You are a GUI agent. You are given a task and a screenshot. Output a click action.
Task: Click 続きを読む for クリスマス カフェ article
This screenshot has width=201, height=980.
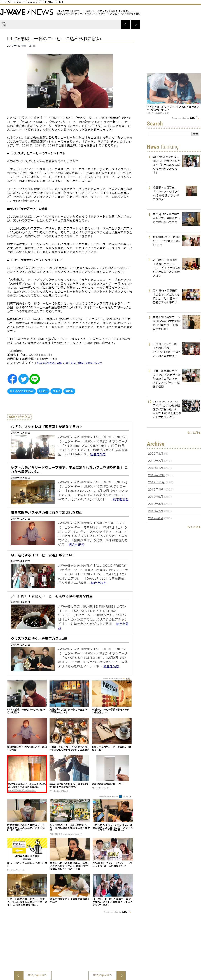(111, 666)
